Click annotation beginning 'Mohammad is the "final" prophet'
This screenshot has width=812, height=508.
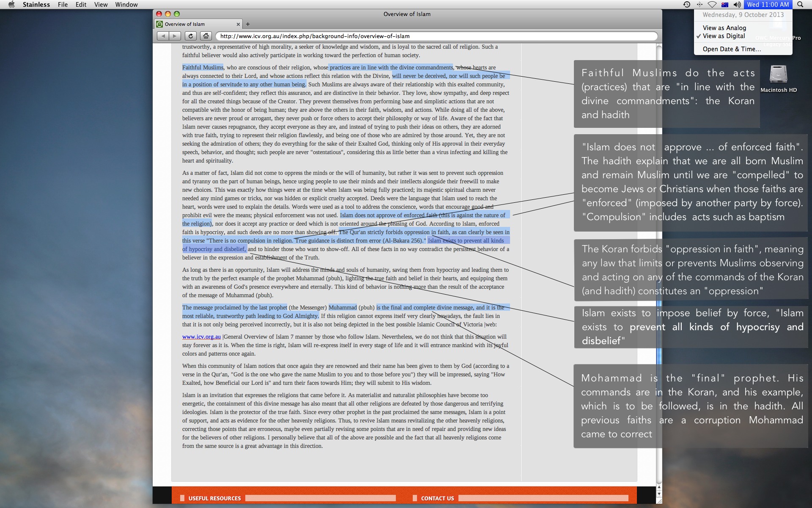[x=692, y=406]
